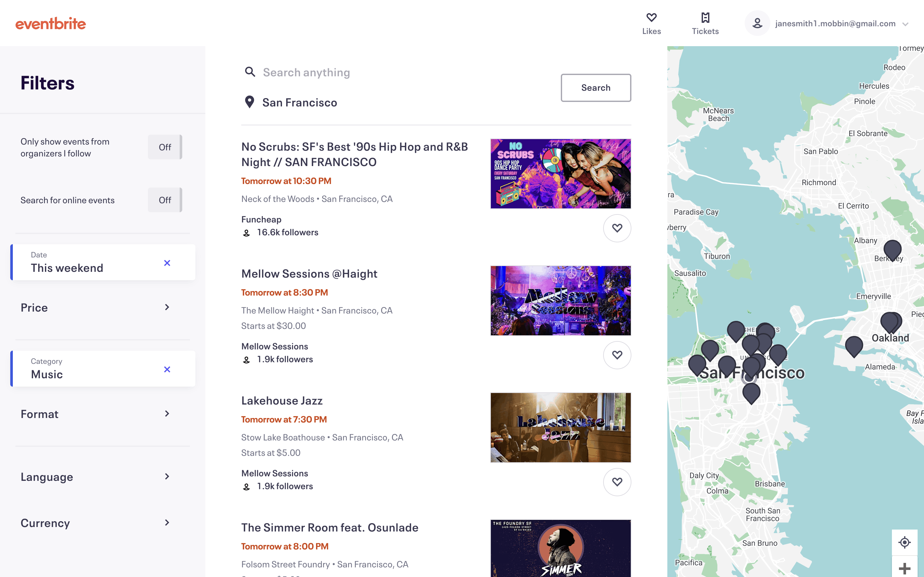
Task: Open The Simmer Room feat. Osunlade event title
Action: click(x=330, y=527)
